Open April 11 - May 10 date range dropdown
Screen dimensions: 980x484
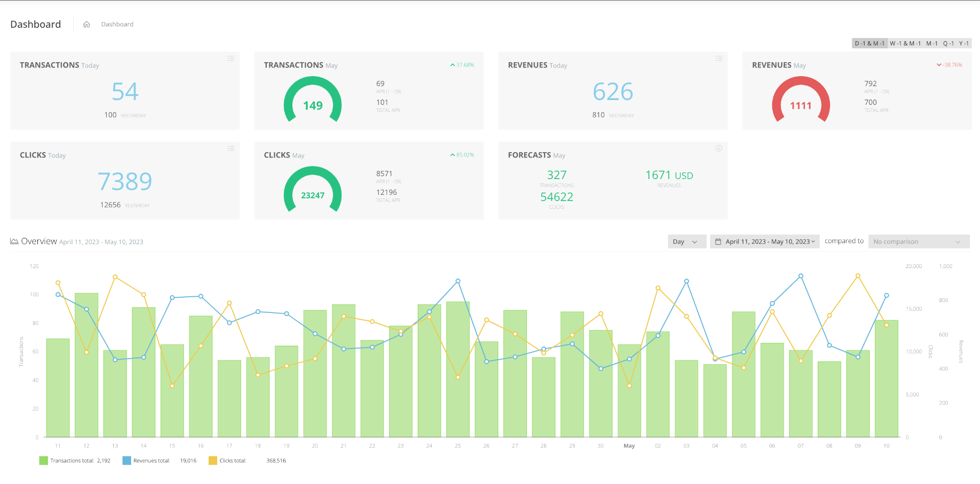point(765,242)
